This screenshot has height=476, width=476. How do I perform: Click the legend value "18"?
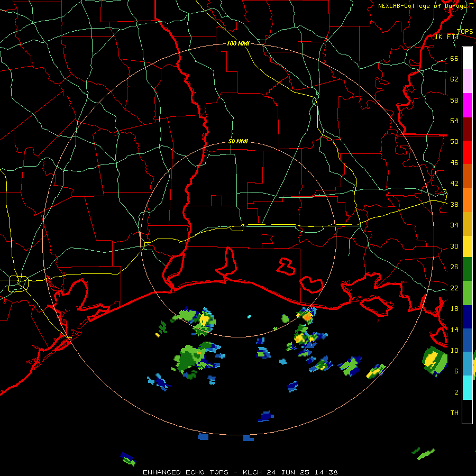pos(454,309)
